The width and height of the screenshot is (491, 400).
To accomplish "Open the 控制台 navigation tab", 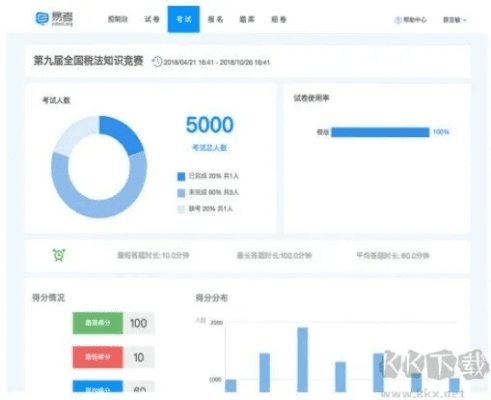I will [x=118, y=19].
